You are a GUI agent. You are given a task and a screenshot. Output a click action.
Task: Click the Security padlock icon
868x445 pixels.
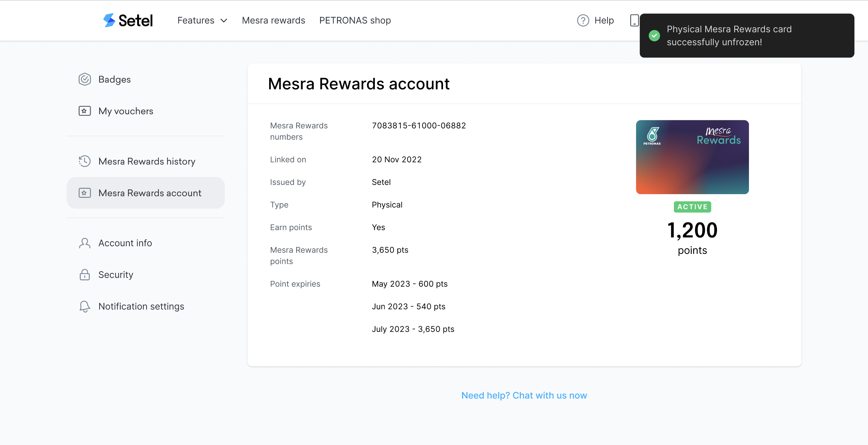(85, 274)
